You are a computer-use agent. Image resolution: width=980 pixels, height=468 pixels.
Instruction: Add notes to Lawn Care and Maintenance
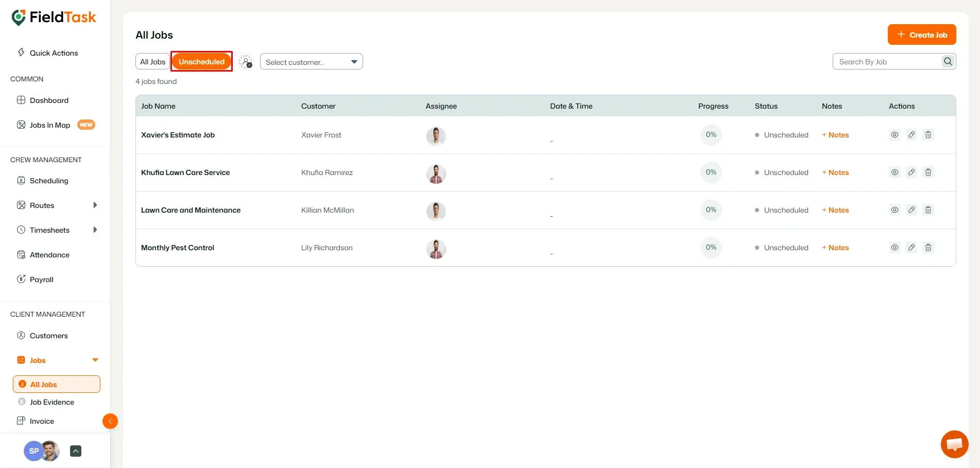(x=835, y=210)
